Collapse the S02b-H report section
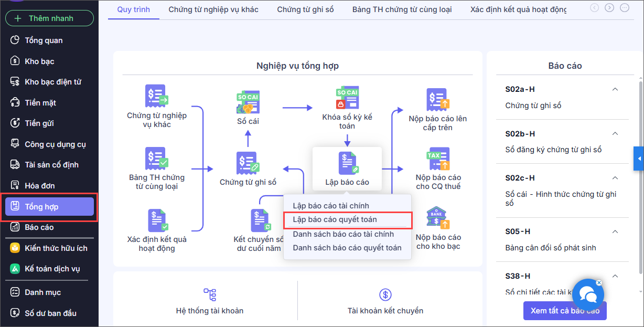644x327 pixels. (615, 134)
